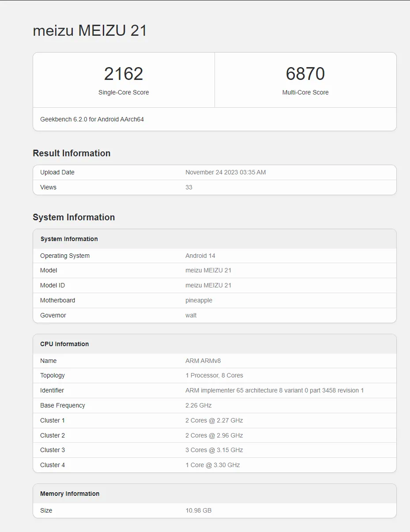The width and height of the screenshot is (410, 532).
Task: Click the Views count showing 33
Action: [x=189, y=187]
